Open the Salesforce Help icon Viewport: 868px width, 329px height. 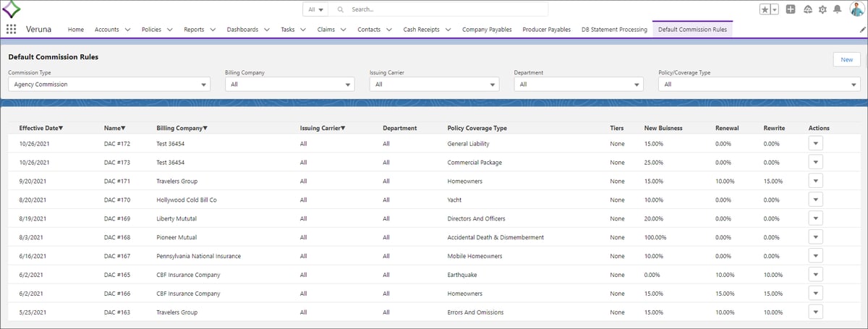[807, 9]
